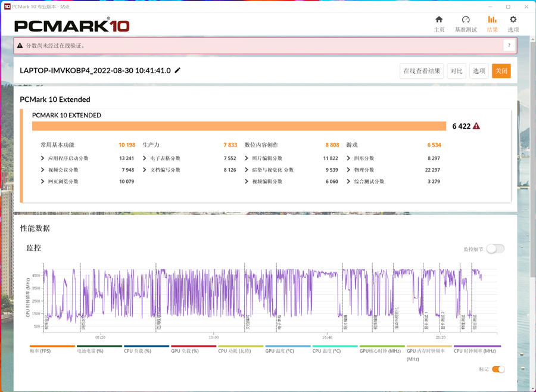Enable the 监控细节 toggle switch
This screenshot has height=392, width=536.
pos(495,249)
